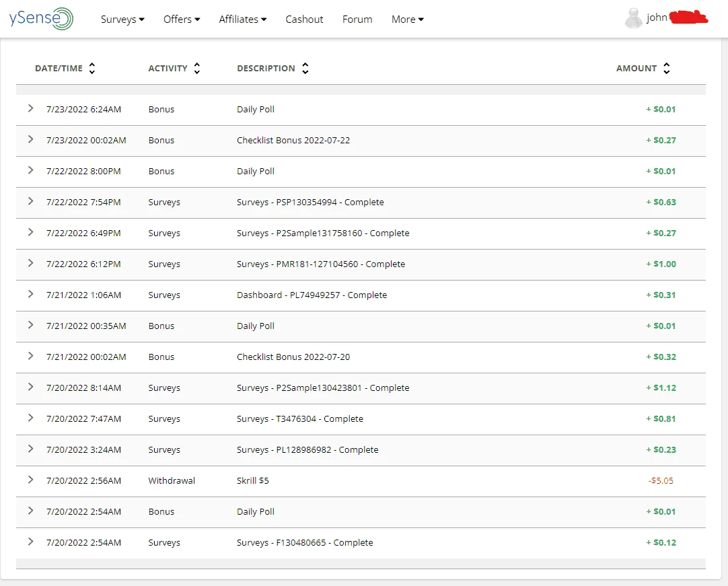
Task: Click the user avatar icon
Action: click(x=633, y=19)
